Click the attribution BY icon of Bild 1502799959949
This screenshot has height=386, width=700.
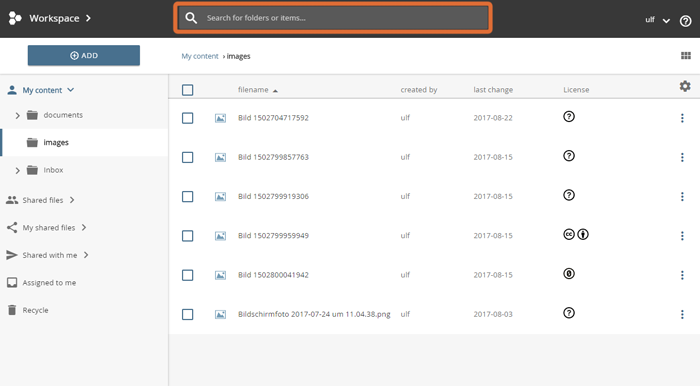click(x=583, y=234)
